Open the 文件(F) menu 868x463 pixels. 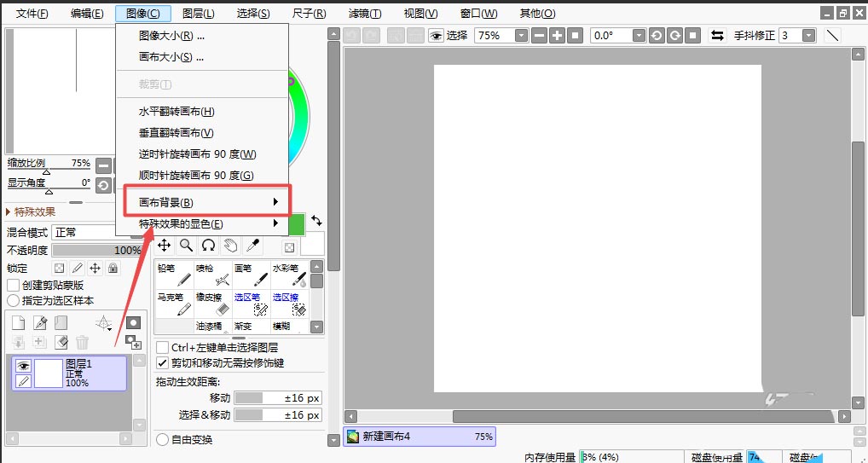[x=32, y=14]
